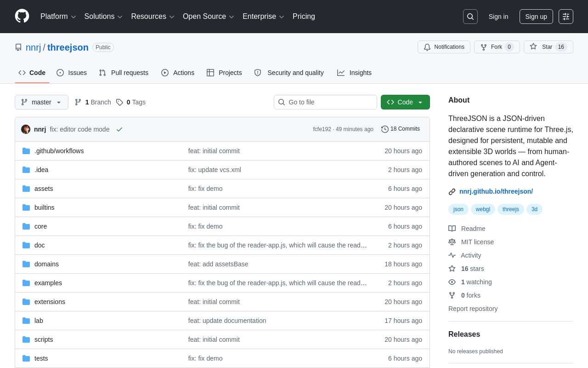Click the commit history clock icon

[x=385, y=129]
